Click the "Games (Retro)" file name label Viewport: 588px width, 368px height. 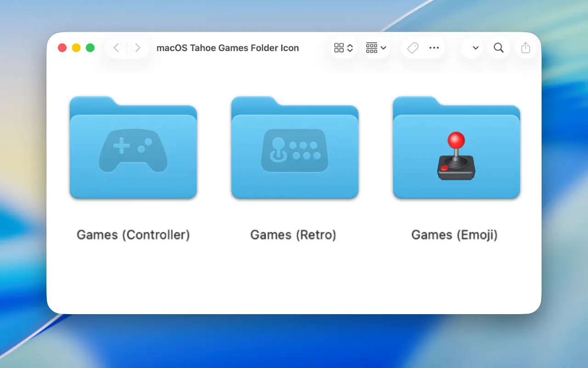click(293, 235)
